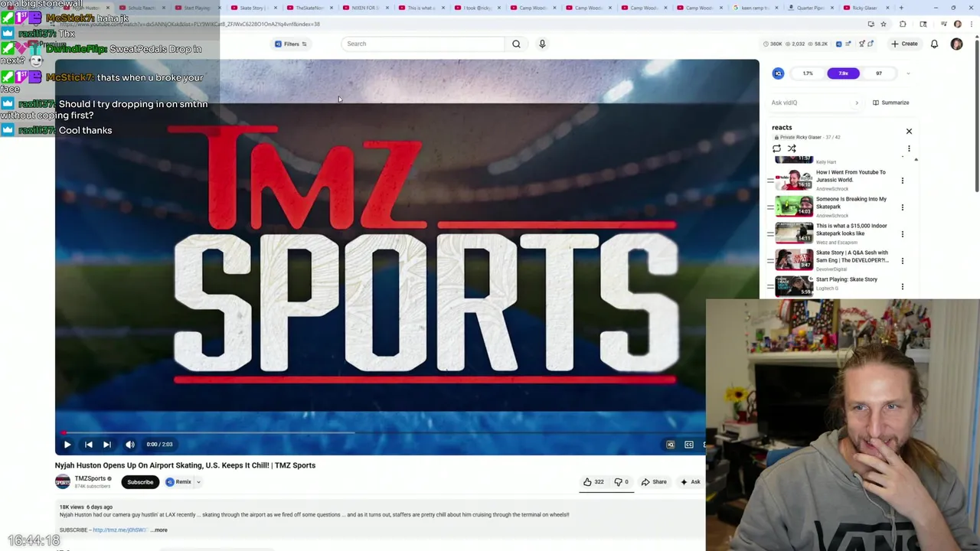Dislike the video thumbs down
The height and width of the screenshot is (551, 980).
[622, 482]
